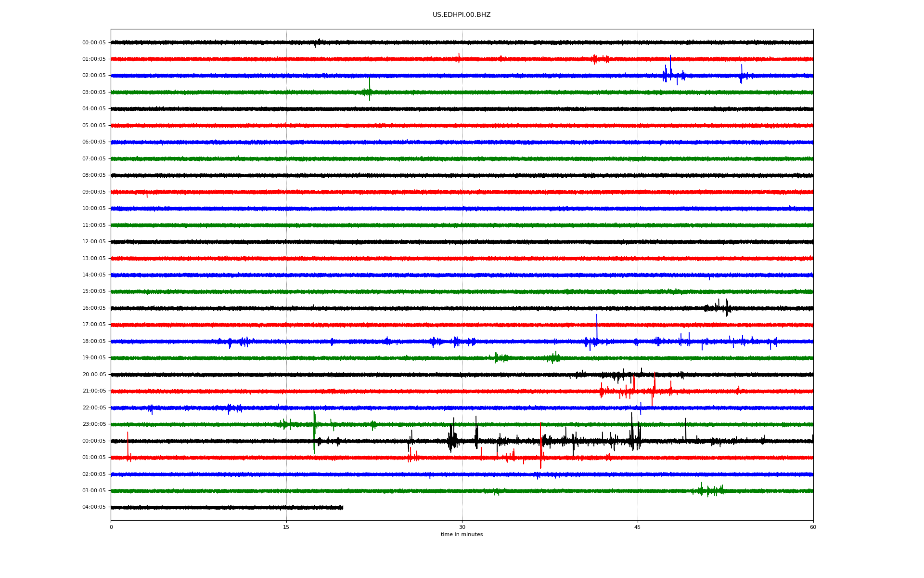
Task: Click the x-axis tick label 60
Action: pyautogui.click(x=813, y=527)
